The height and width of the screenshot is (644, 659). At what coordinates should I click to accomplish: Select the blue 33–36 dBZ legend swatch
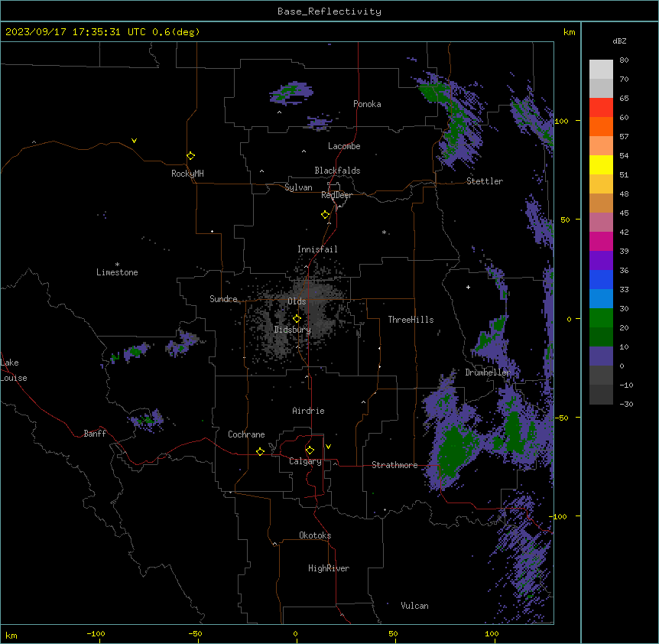click(x=601, y=279)
